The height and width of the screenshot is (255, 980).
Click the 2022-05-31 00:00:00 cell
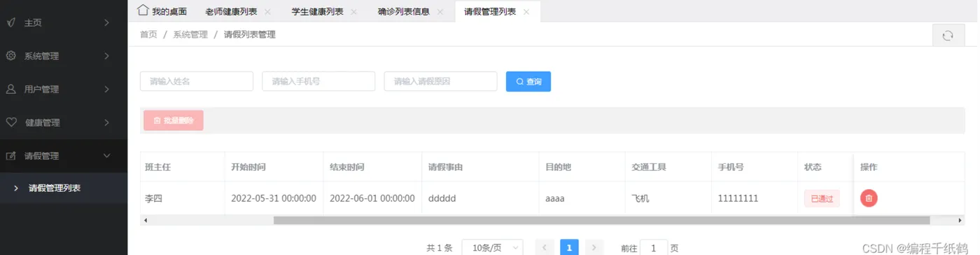pos(274,198)
